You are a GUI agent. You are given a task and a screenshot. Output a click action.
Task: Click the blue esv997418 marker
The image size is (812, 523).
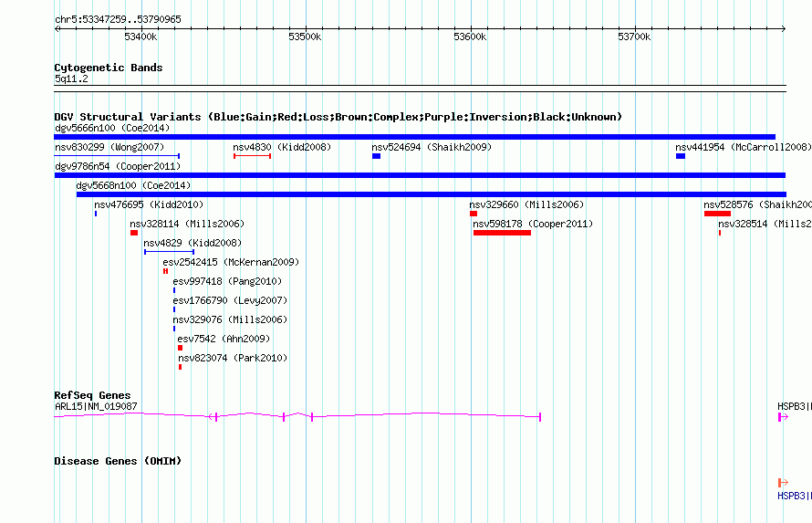click(174, 290)
